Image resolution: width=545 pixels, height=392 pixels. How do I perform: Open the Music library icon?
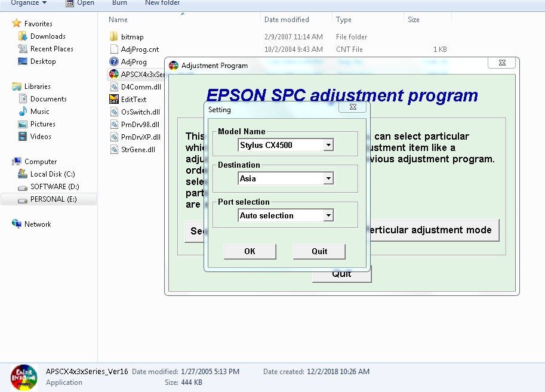[x=23, y=111]
